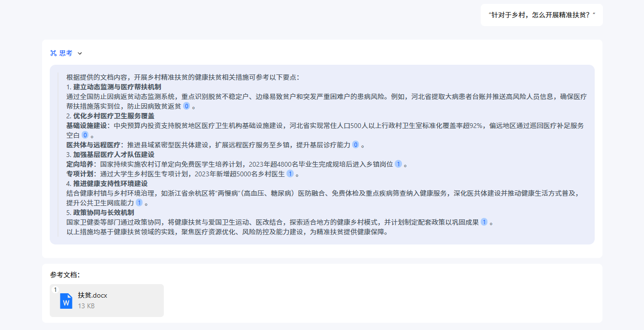Viewport: 644px width, 330px height.
Task: Click the 13 KB file size text
Action: pyautogui.click(x=86, y=306)
